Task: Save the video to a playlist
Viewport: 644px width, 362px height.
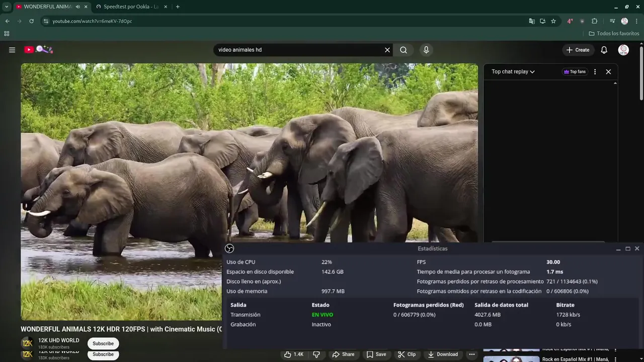Action: (376, 354)
